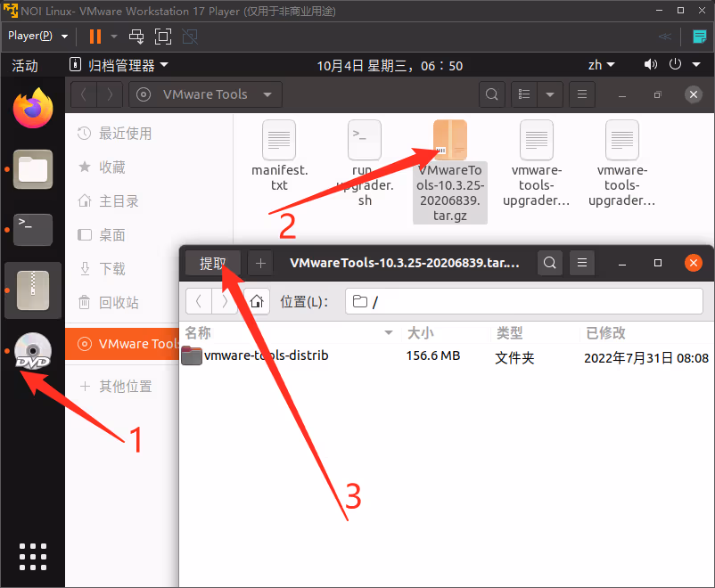
Task: Pause the virtual machine in VMware toolbar
Action: [95, 37]
